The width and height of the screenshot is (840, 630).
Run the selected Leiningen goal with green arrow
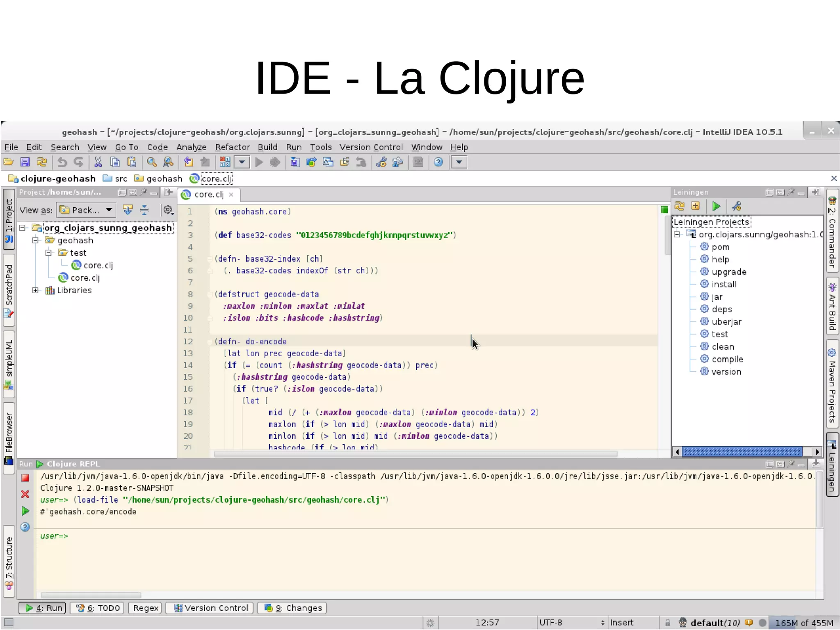tap(716, 206)
